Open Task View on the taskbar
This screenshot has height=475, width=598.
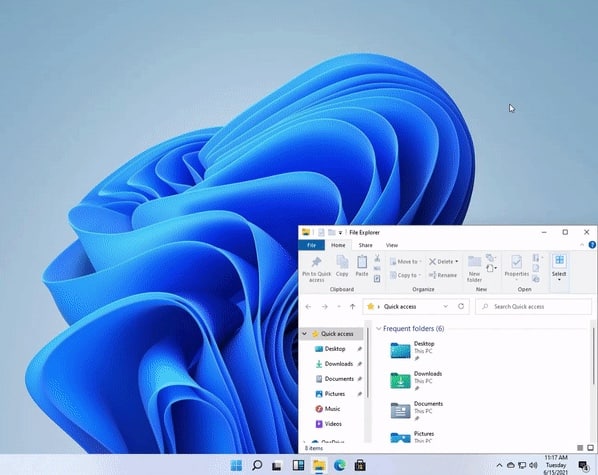(277, 465)
